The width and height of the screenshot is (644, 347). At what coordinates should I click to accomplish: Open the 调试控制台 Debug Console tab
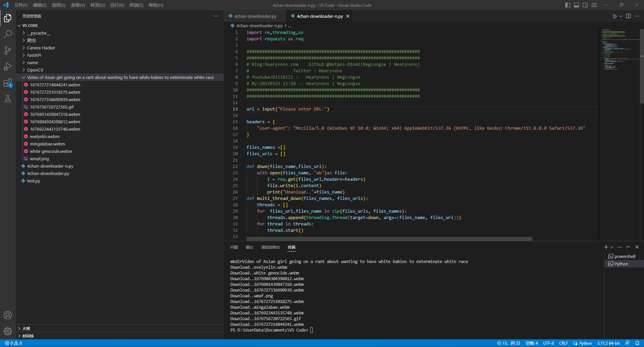pyautogui.click(x=270, y=247)
